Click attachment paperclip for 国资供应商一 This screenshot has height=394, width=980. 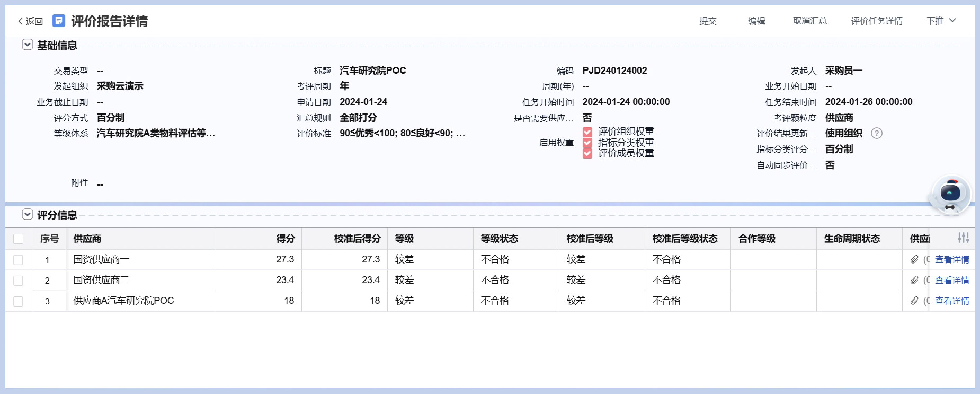coord(914,259)
